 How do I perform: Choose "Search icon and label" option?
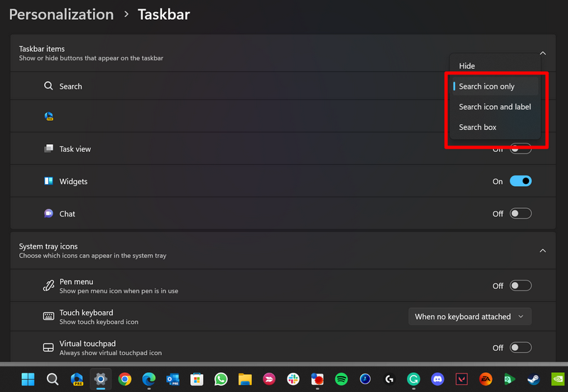tap(495, 107)
